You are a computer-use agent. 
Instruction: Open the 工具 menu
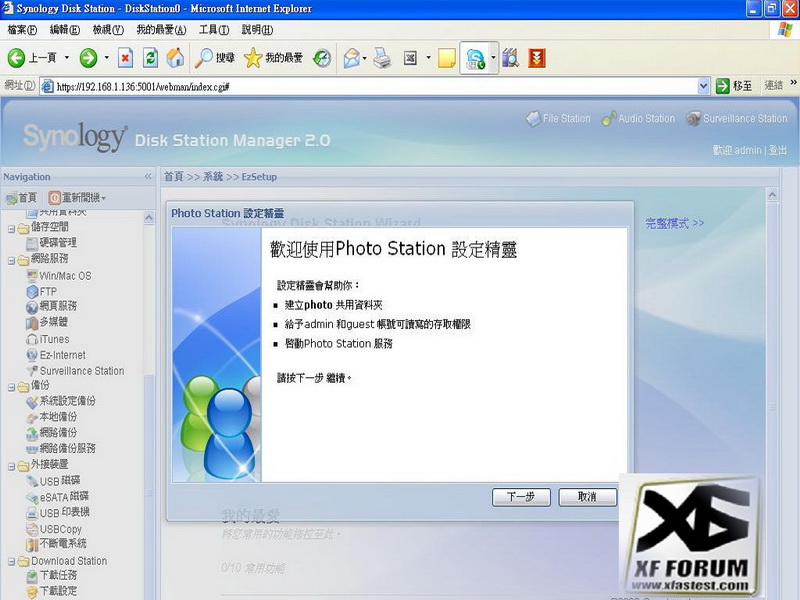point(214,30)
